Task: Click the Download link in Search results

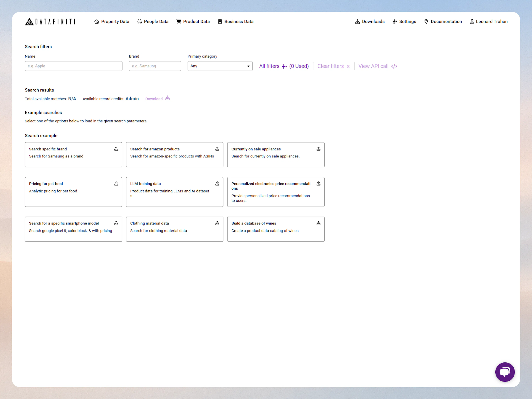Action: click(x=154, y=99)
